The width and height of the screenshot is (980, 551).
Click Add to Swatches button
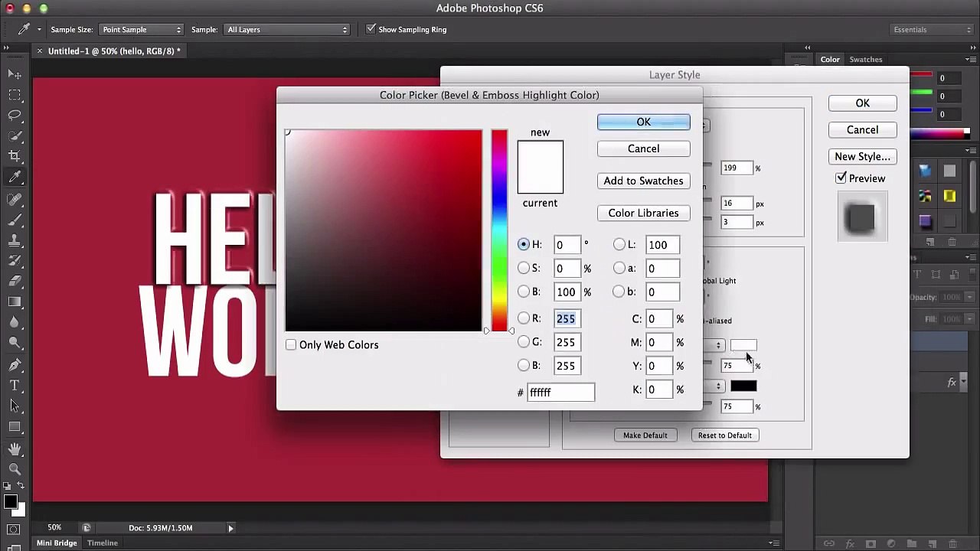(x=643, y=181)
